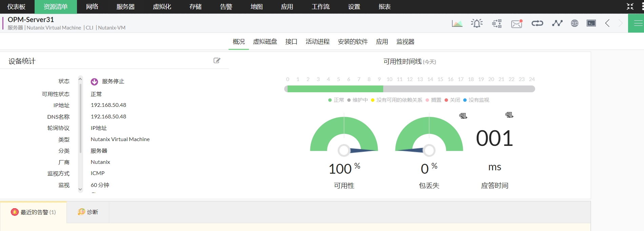
Task: Click the grey segment of availability timeline
Action: (459, 89)
